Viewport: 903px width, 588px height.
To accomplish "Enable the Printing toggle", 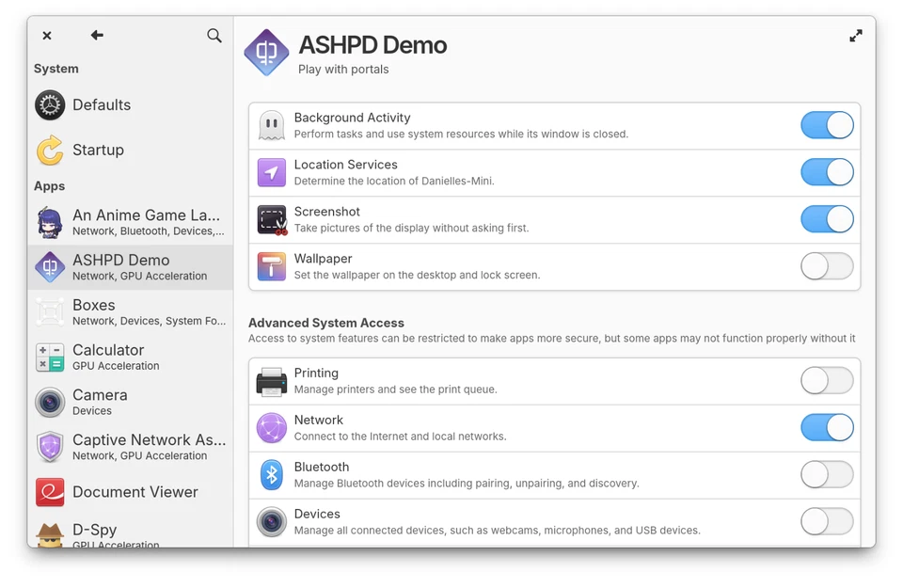I will click(x=827, y=380).
